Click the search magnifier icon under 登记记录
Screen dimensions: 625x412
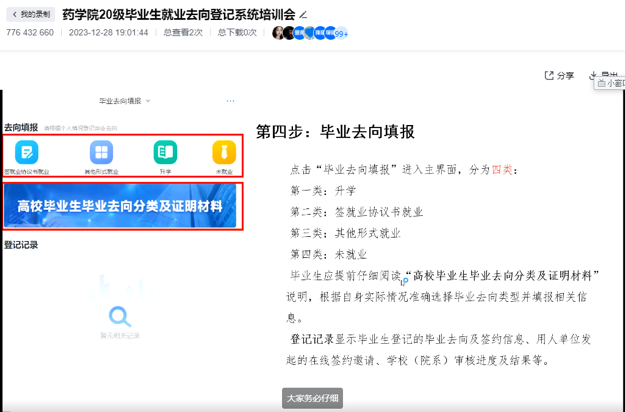pos(120,317)
